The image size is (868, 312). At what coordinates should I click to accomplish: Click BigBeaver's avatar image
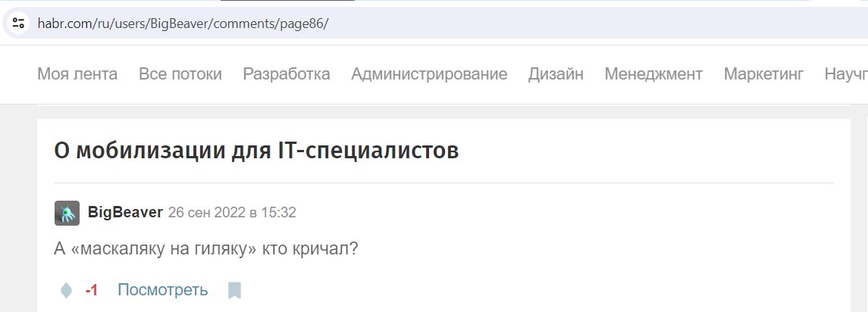coord(67,213)
